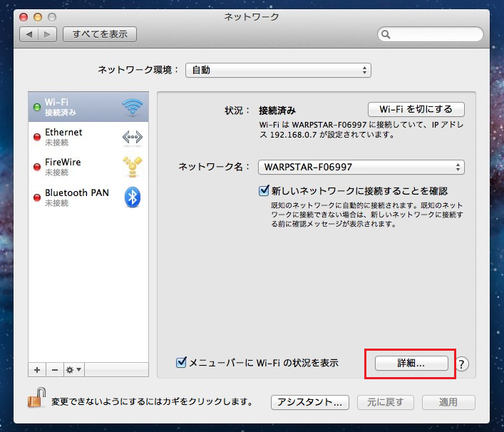Open the gear action menu

[x=73, y=370]
